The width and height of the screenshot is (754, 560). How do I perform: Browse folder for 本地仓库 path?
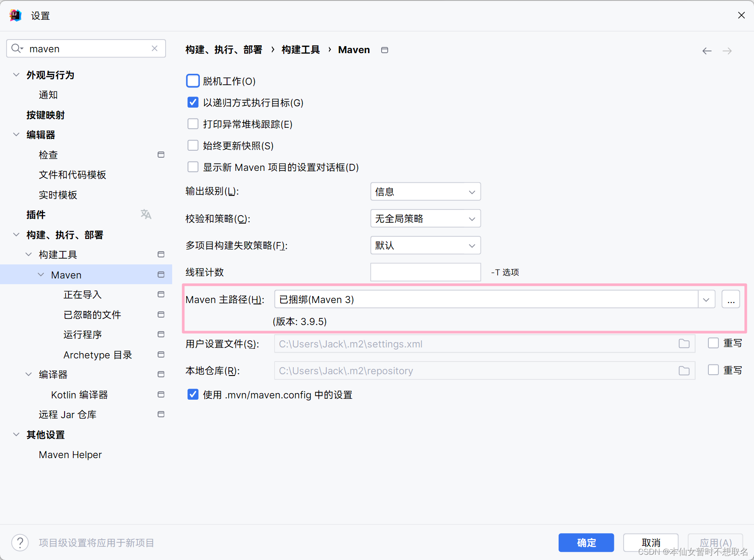[684, 371]
